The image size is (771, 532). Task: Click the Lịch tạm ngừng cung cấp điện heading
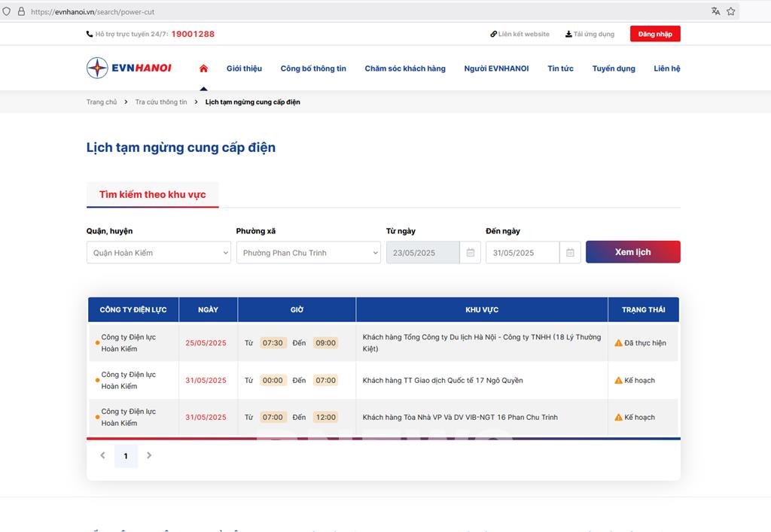click(181, 147)
